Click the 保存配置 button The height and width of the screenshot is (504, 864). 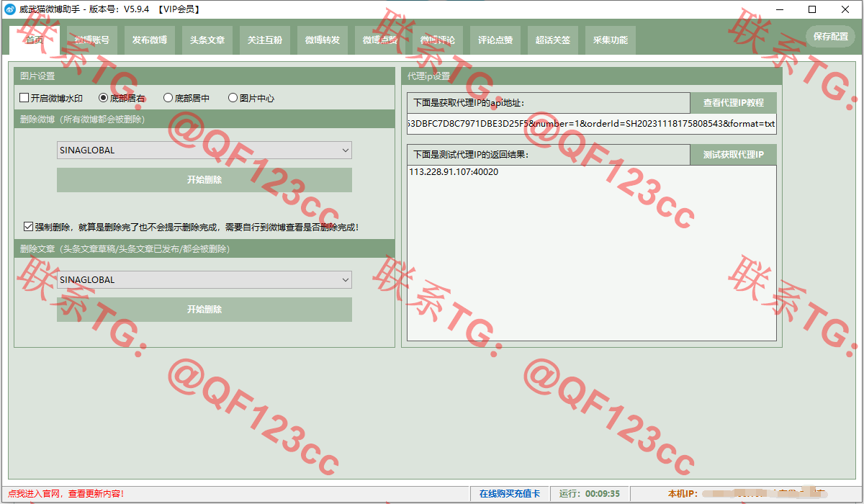tap(830, 37)
